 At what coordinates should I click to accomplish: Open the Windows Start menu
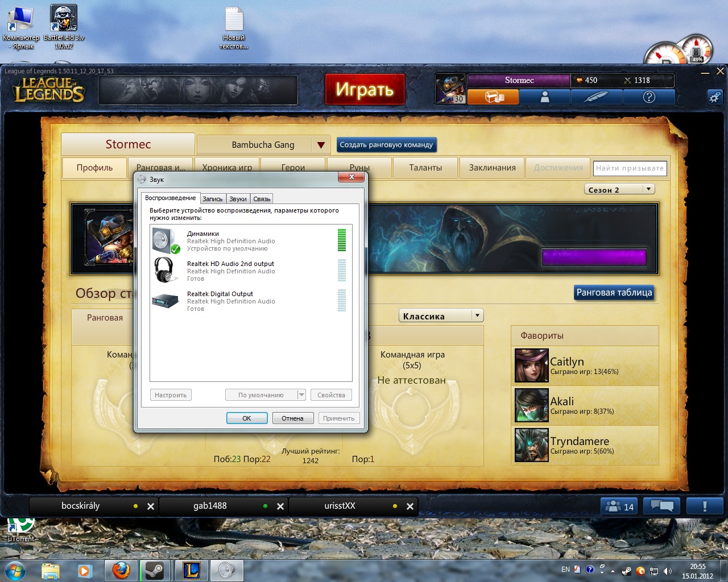click(x=15, y=570)
